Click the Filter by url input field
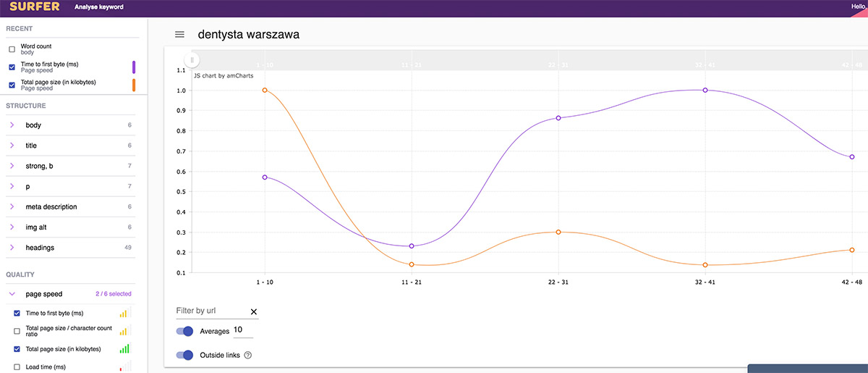868x373 pixels. [211, 311]
